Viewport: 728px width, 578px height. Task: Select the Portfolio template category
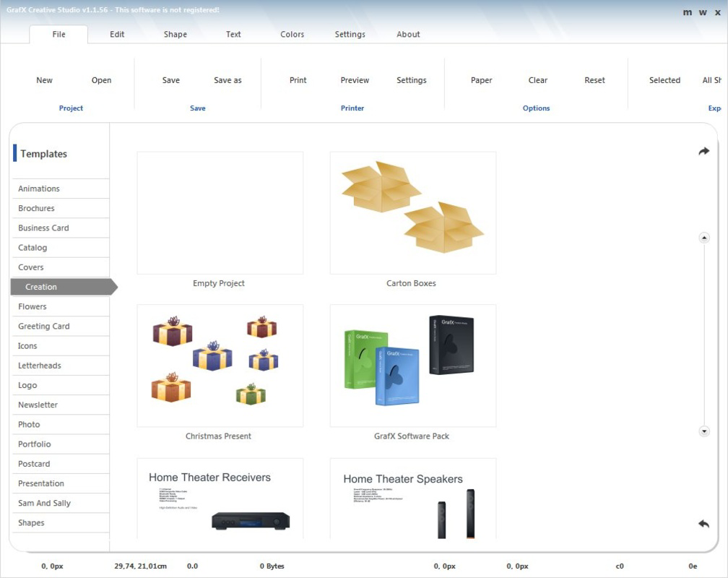point(61,444)
